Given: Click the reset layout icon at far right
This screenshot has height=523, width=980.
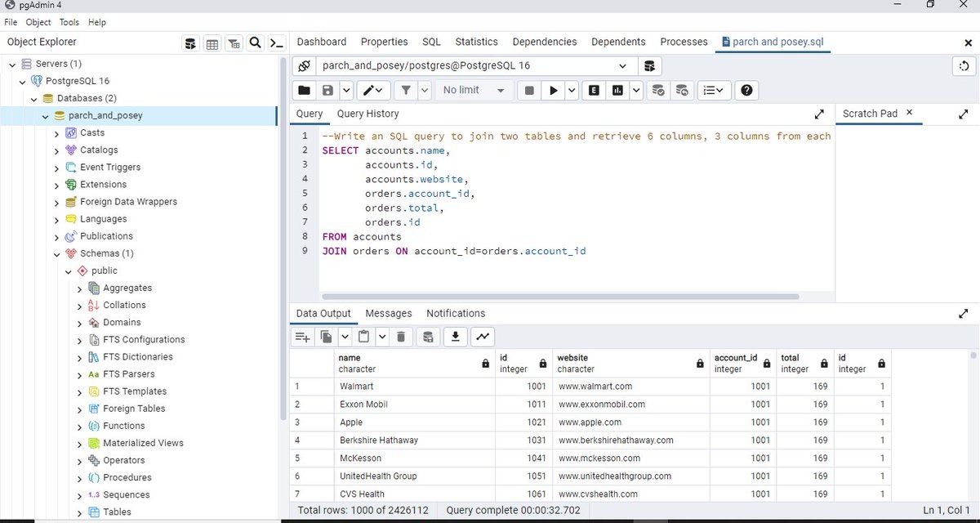Looking at the screenshot, I should 964,66.
